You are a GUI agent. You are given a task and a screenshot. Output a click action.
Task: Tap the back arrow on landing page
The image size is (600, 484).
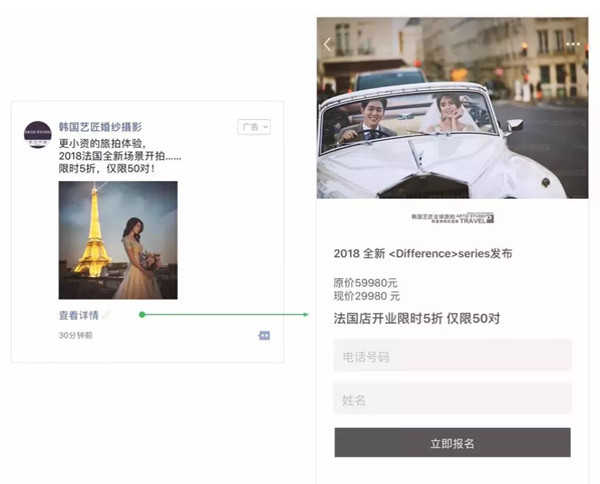(327, 44)
